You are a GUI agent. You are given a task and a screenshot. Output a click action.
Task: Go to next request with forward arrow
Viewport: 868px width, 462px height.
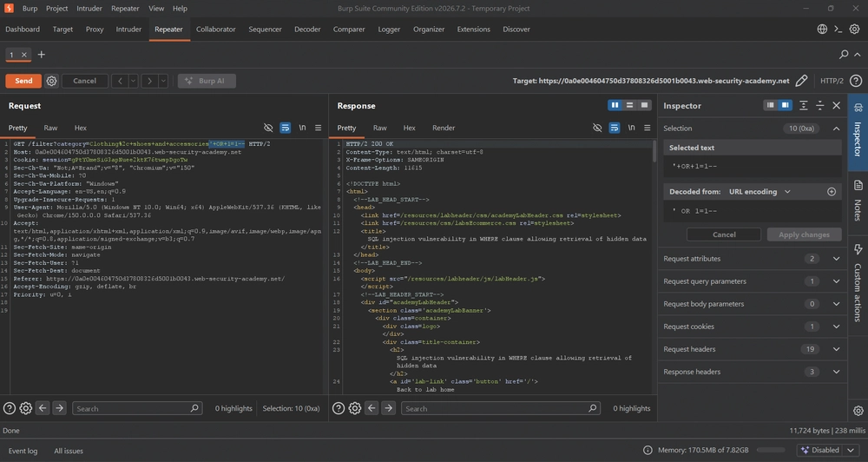click(x=149, y=81)
